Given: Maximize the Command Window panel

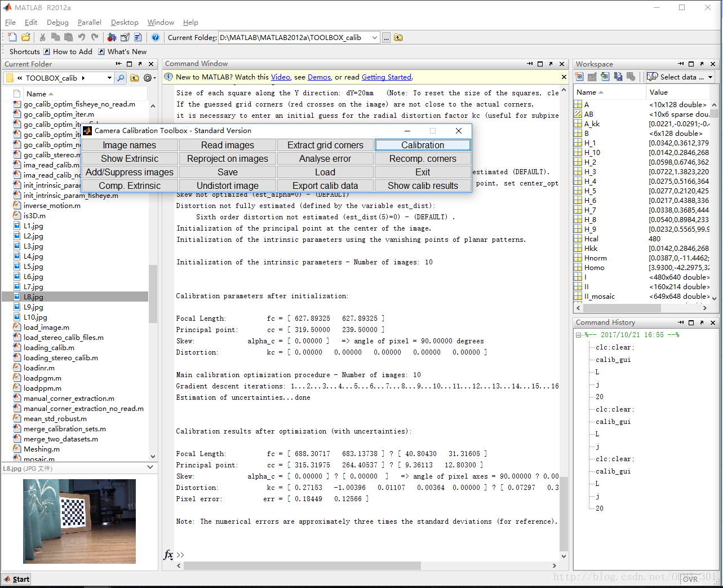Looking at the screenshot, I should [540, 64].
